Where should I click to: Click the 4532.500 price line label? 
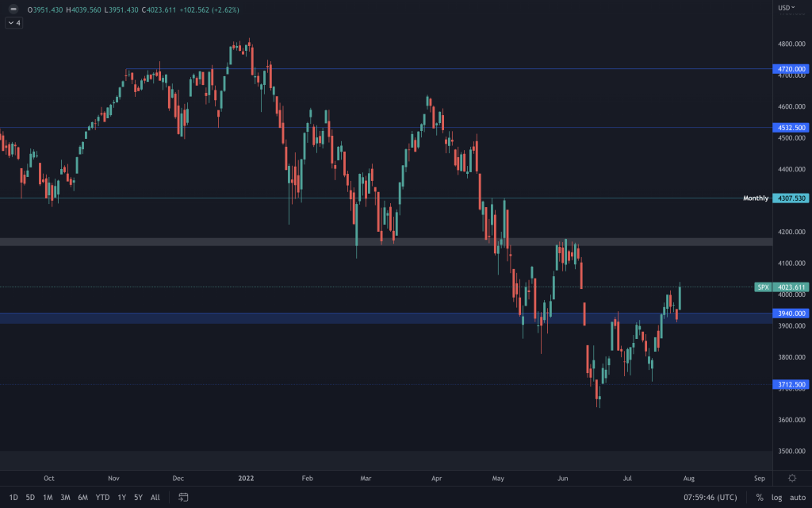791,127
